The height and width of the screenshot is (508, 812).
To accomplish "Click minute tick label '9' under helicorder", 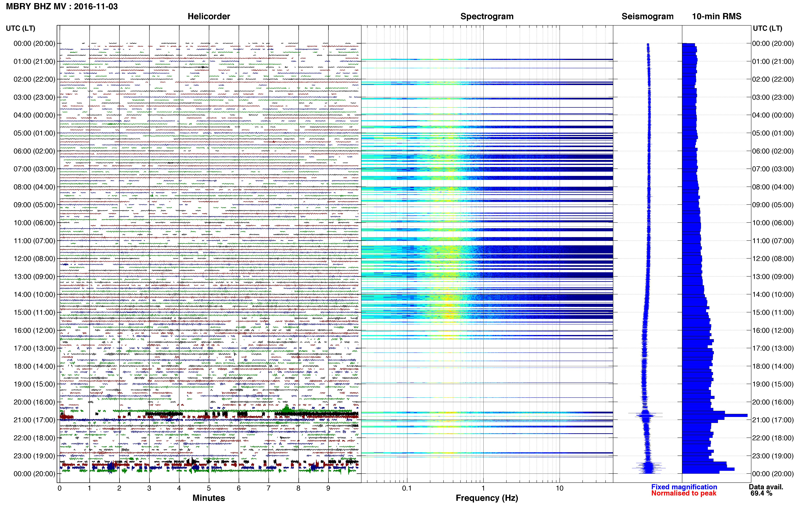I will point(328,488).
